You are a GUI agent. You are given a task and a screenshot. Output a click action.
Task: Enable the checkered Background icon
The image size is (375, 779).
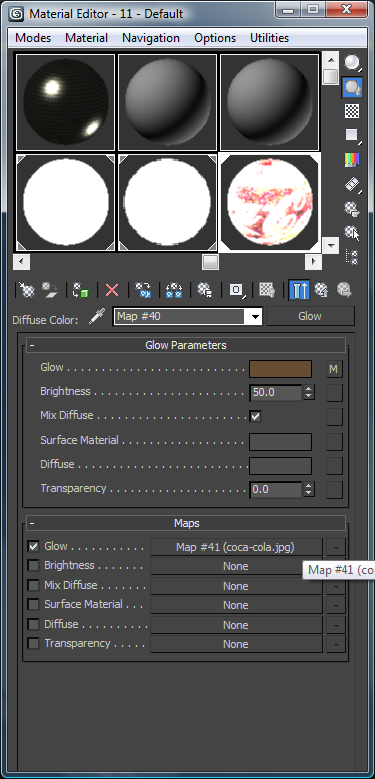click(x=352, y=111)
